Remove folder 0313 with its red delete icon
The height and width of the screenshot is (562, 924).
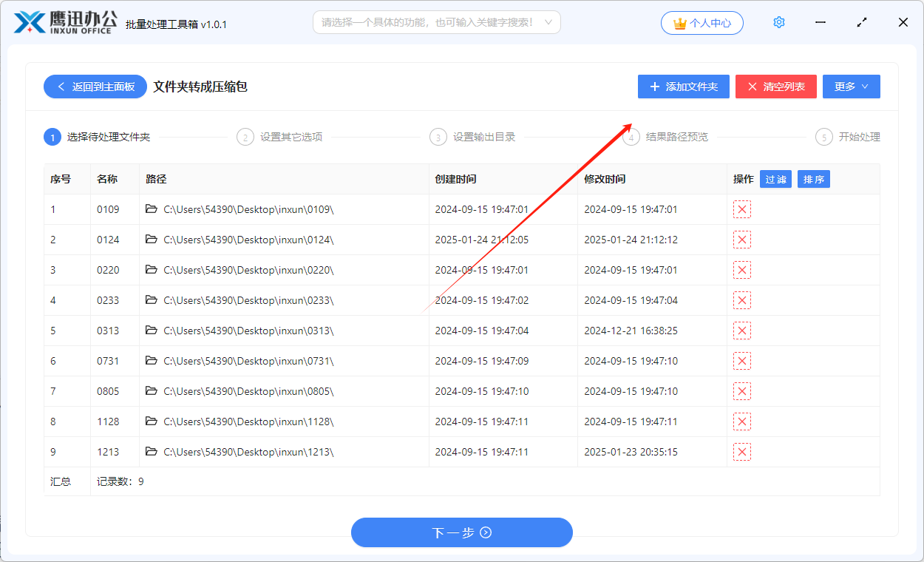742,331
